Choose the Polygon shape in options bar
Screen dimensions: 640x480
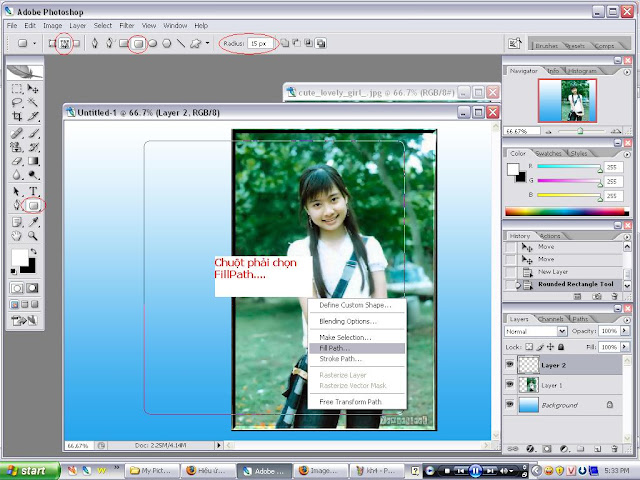pos(167,43)
